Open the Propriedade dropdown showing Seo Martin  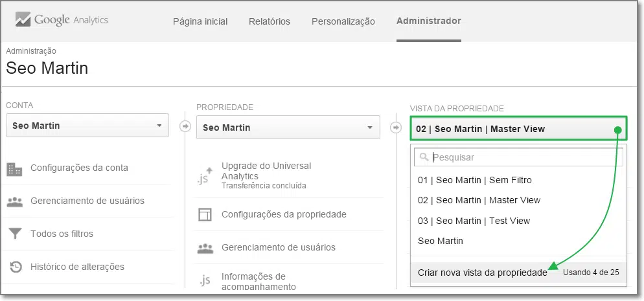[x=288, y=128]
